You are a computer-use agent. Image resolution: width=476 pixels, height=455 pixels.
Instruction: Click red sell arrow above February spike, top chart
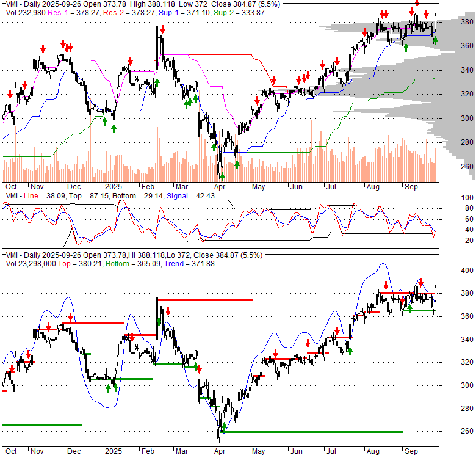pos(162,29)
